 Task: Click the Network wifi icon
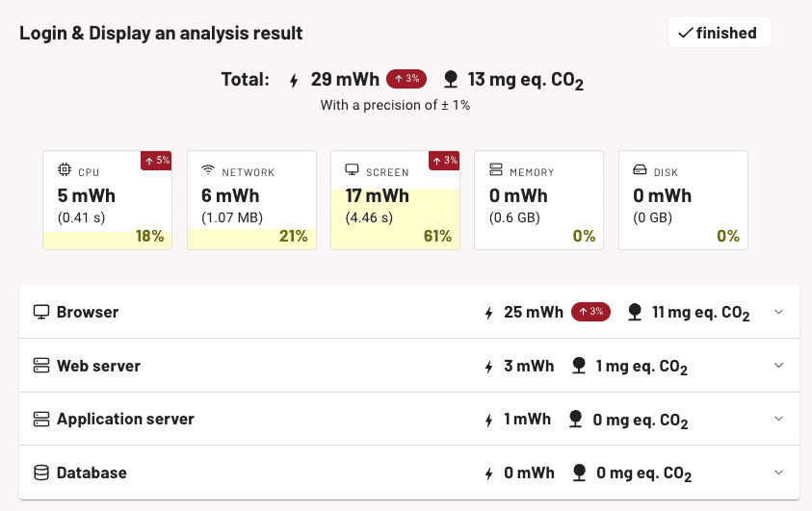point(208,170)
